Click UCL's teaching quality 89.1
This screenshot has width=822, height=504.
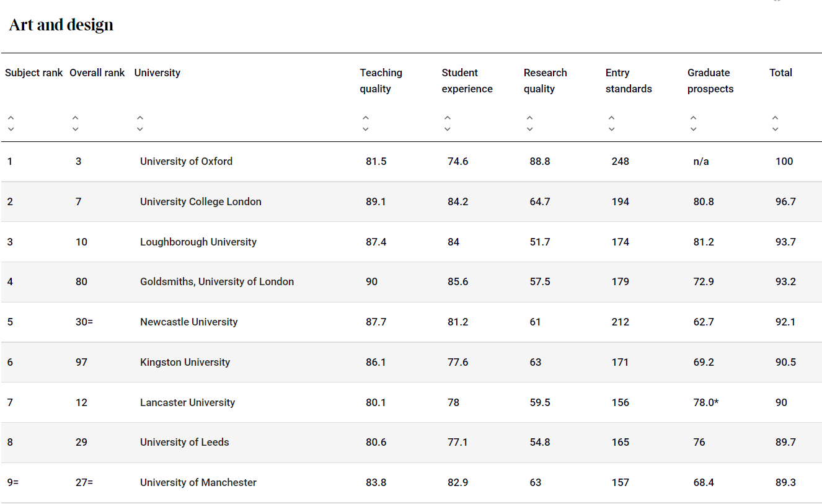tap(376, 201)
